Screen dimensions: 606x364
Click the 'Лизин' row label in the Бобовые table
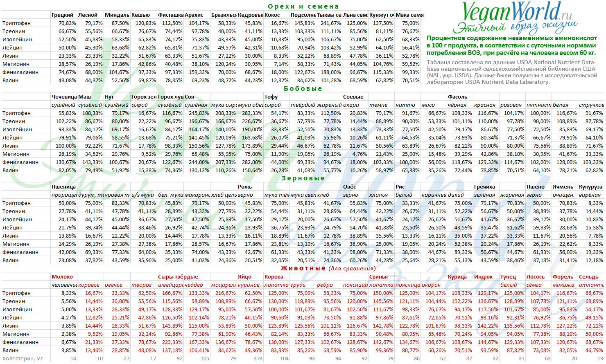tap(10, 146)
